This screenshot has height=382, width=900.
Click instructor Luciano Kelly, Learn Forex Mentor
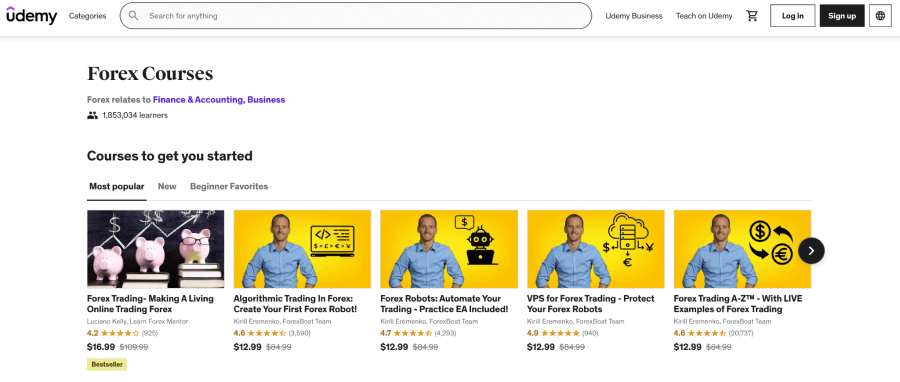click(137, 321)
